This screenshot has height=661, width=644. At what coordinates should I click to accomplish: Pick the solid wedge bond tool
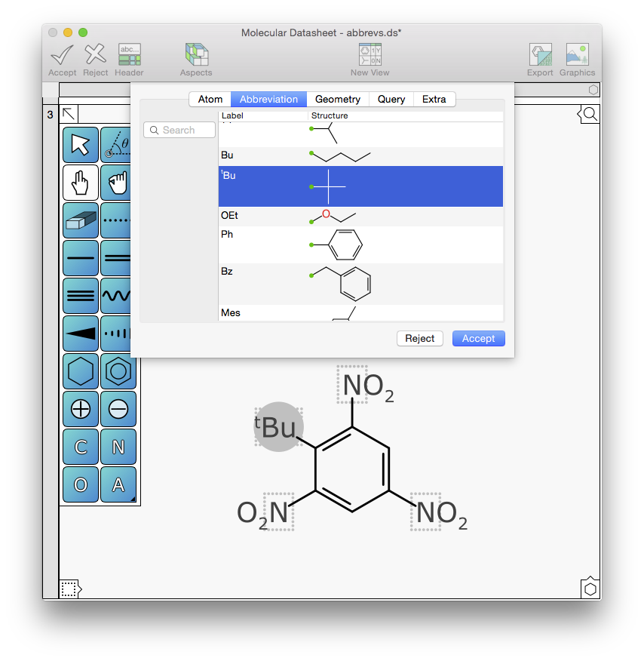80,334
